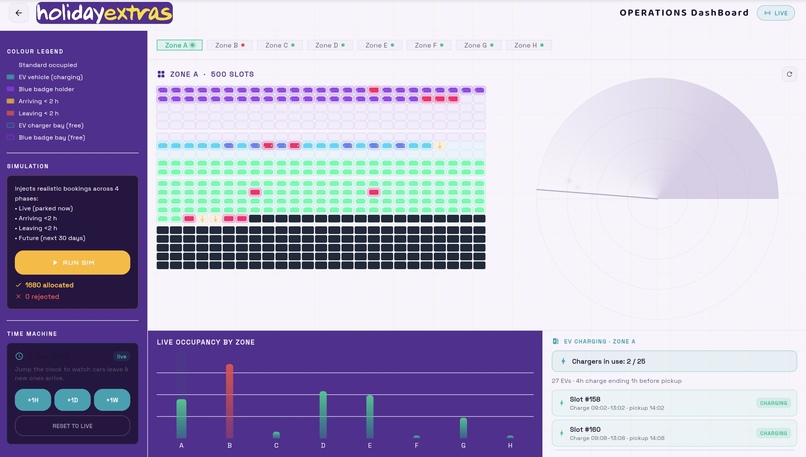Click the RUN SIM button
The image size is (806, 457).
click(72, 263)
